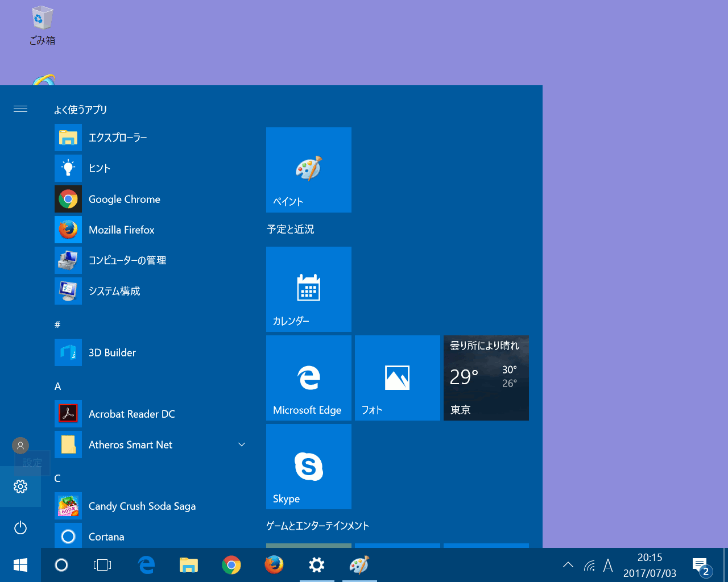Open the Tokyo weather tile
The height and width of the screenshot is (582, 728).
pos(486,378)
